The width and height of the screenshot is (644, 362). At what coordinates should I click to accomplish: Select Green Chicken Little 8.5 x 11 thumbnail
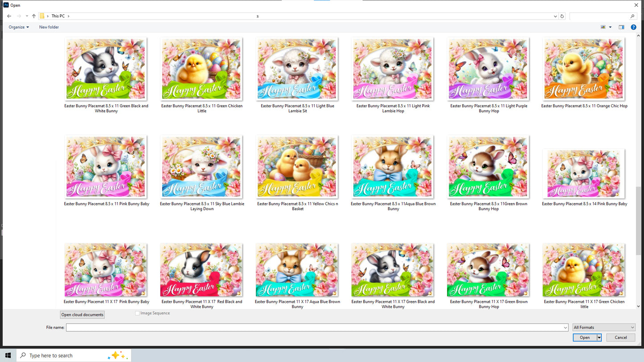click(201, 69)
